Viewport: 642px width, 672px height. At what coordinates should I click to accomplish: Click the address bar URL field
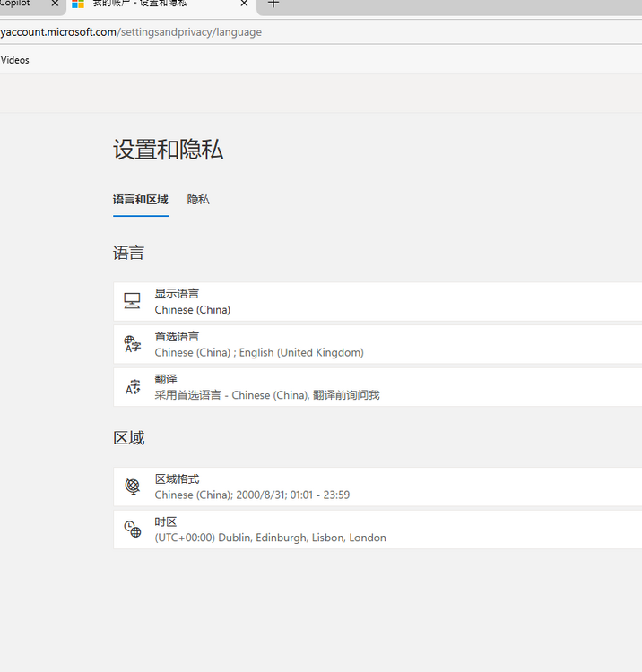coord(321,32)
